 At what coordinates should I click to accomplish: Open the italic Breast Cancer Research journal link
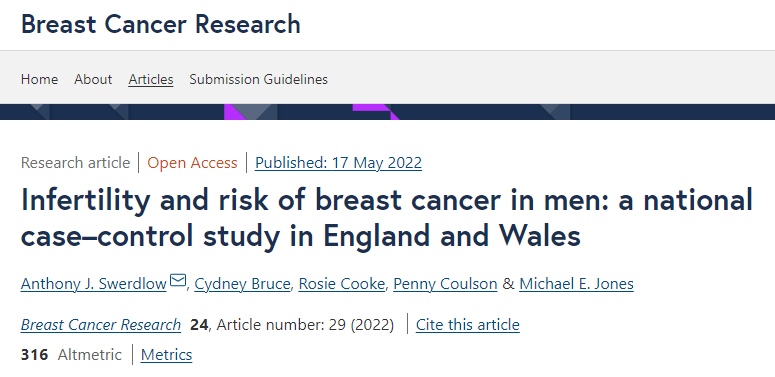[x=101, y=325]
